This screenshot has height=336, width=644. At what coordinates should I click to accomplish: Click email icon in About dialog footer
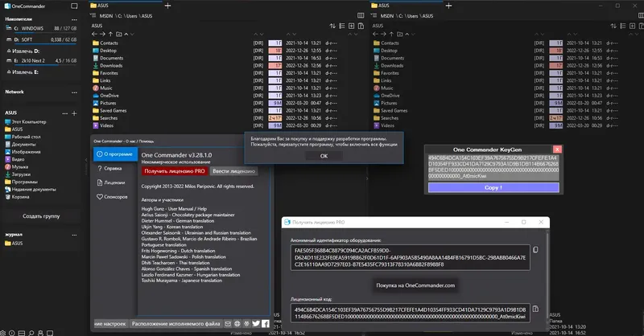point(228,324)
